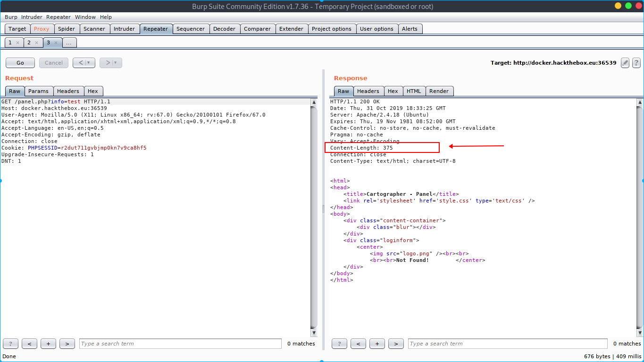The image size is (644, 362).
Task: Click response search term field
Action: click(508, 344)
